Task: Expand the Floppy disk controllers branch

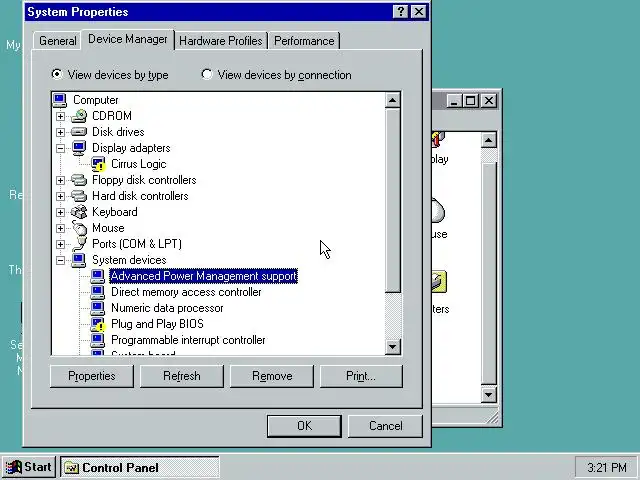Action: (x=60, y=180)
